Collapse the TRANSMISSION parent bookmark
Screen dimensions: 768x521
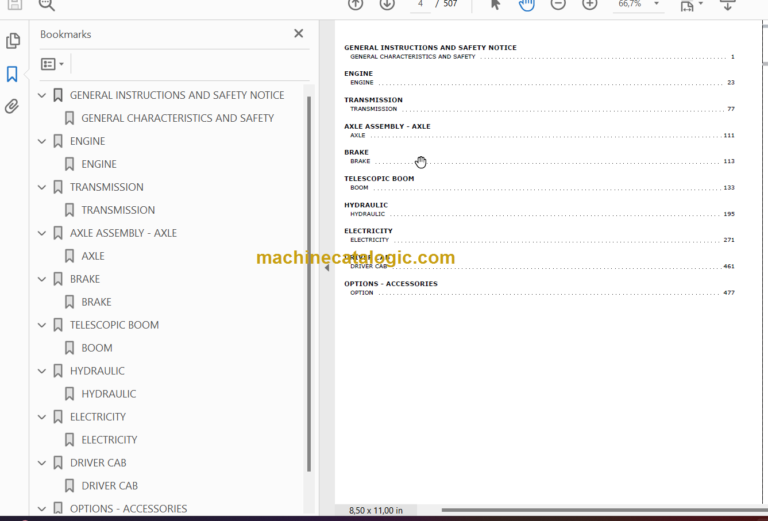42,188
